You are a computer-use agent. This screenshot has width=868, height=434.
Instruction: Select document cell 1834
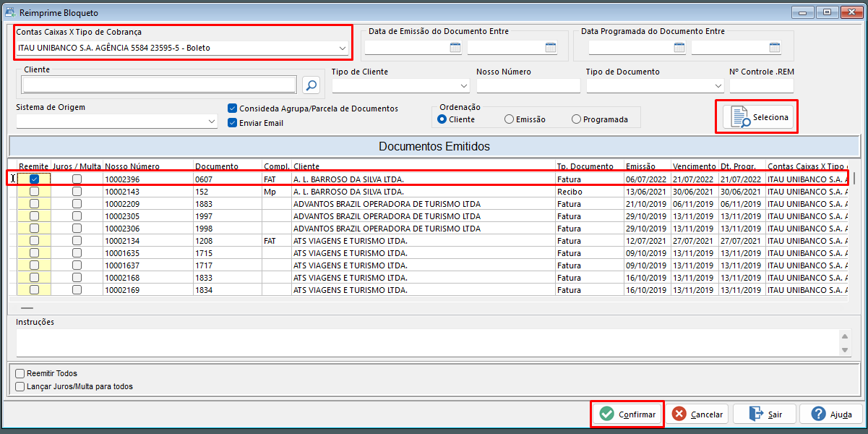click(228, 290)
